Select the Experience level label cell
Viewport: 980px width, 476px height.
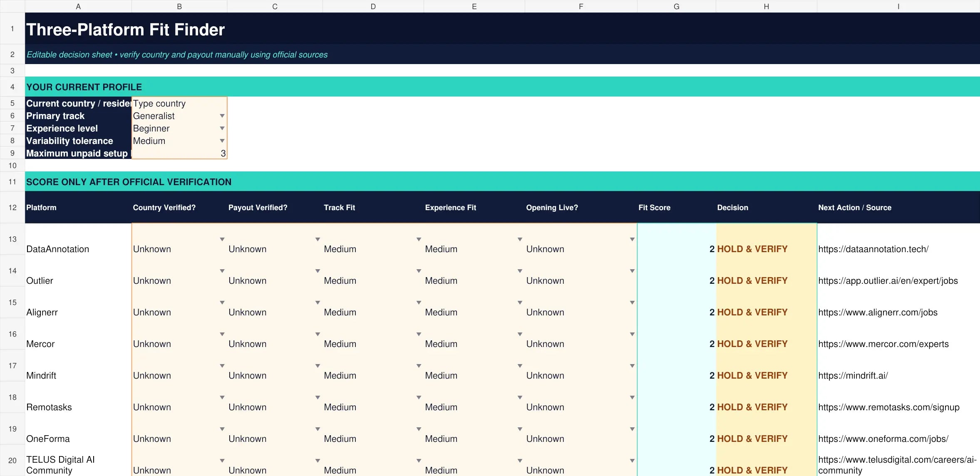tap(78, 128)
